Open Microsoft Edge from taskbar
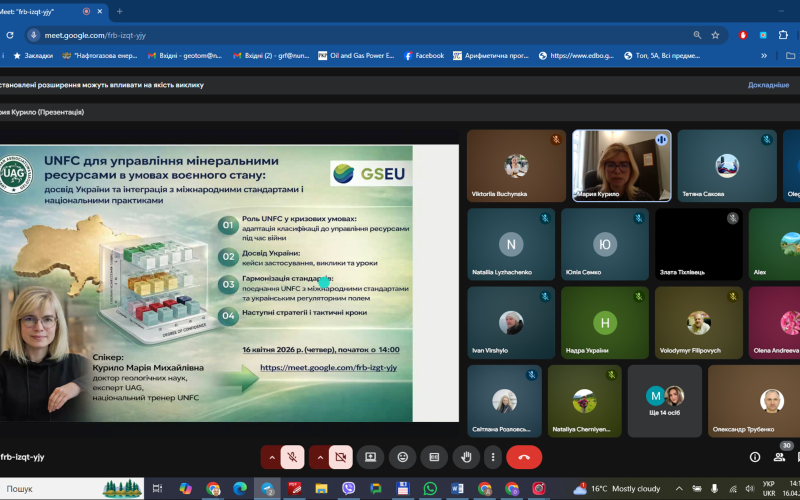The image size is (800, 500). 240,489
